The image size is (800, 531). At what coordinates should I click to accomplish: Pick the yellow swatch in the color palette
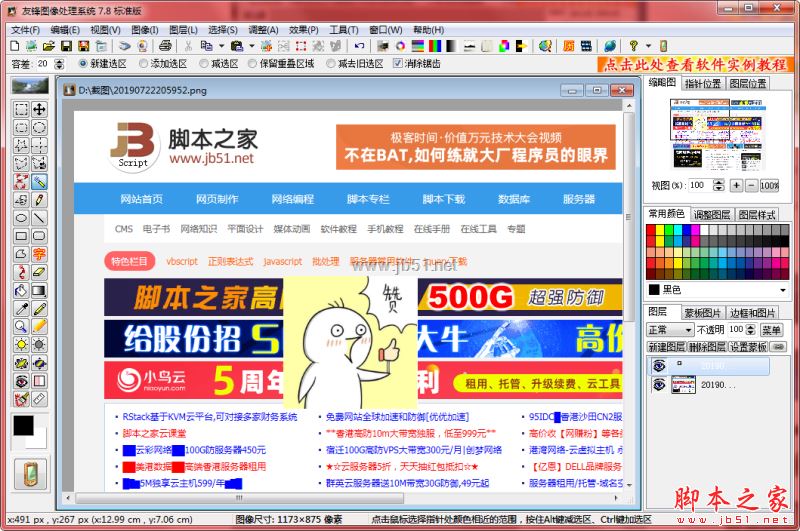[x=660, y=230]
